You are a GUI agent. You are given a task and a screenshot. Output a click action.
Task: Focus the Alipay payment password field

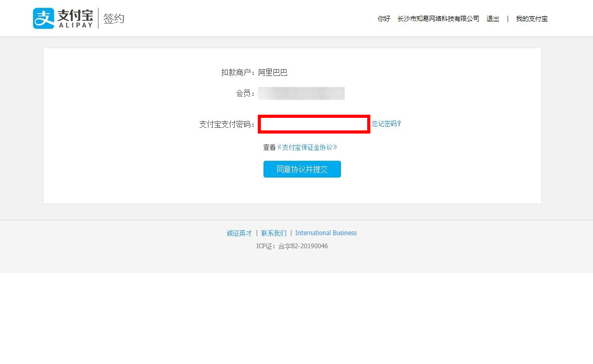click(x=314, y=124)
